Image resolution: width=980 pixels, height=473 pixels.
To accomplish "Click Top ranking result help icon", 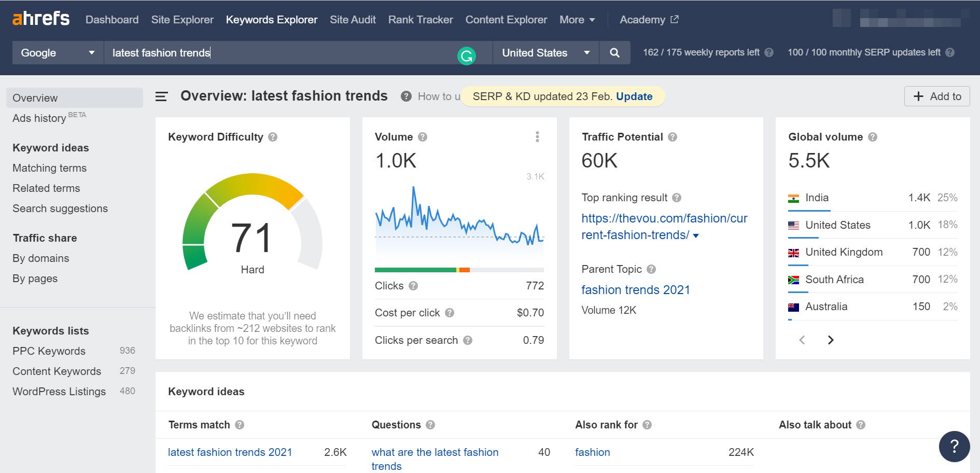I will pyautogui.click(x=677, y=198).
